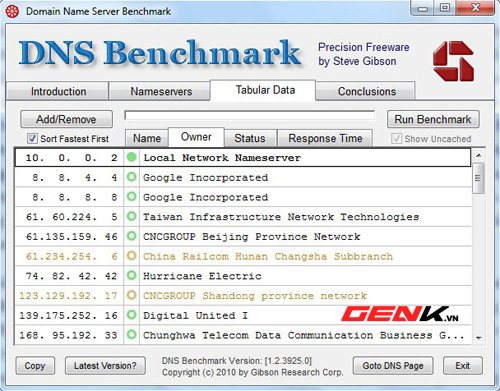
Task: Click the scroll down arrow of the list
Action: tap(478, 338)
